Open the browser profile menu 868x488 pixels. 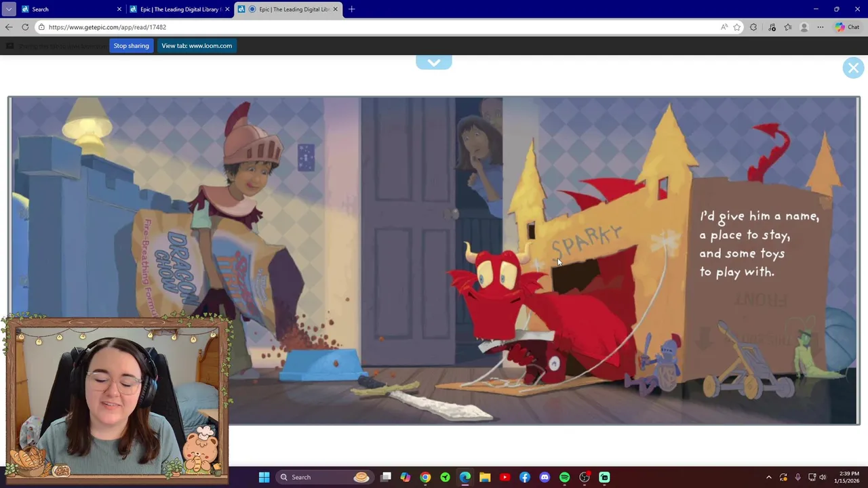(x=804, y=27)
